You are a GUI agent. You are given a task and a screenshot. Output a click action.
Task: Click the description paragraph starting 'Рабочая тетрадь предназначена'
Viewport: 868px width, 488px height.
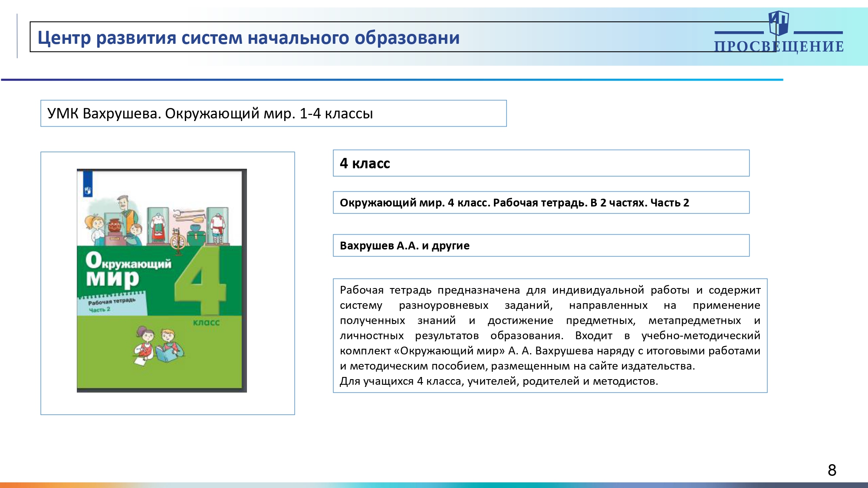550,335
